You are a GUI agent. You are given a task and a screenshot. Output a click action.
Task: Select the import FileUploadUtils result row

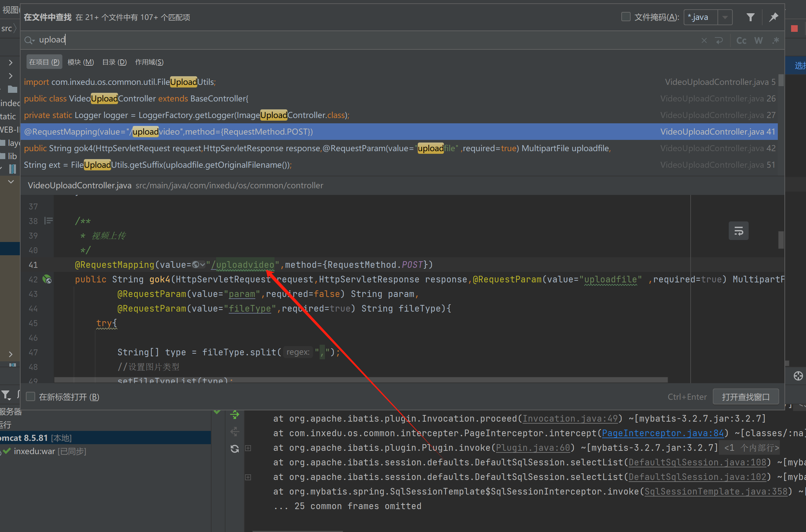point(399,82)
